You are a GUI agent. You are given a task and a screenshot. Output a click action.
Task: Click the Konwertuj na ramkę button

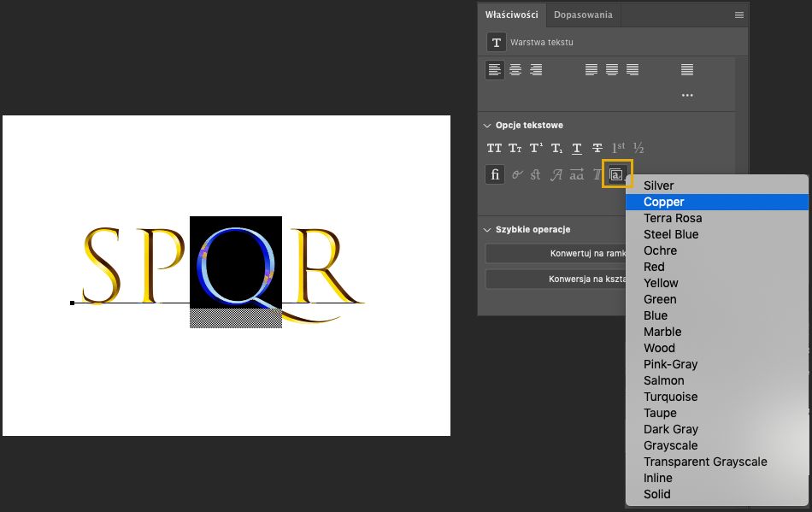[556, 254]
